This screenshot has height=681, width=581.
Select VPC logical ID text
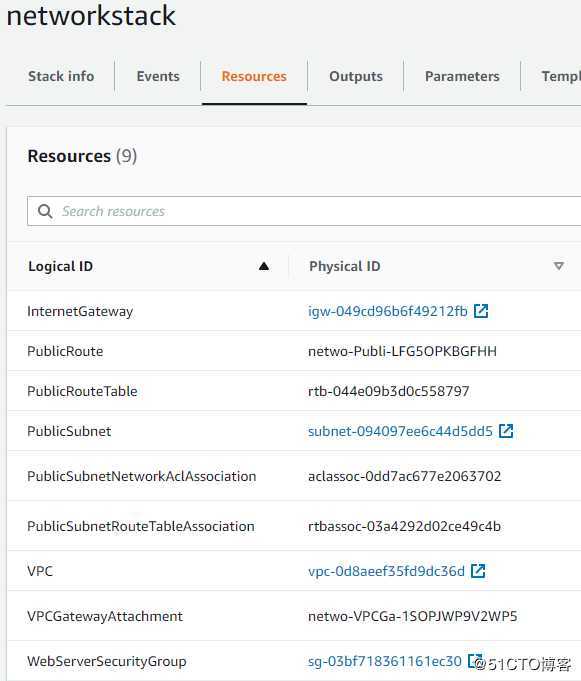[x=40, y=571]
